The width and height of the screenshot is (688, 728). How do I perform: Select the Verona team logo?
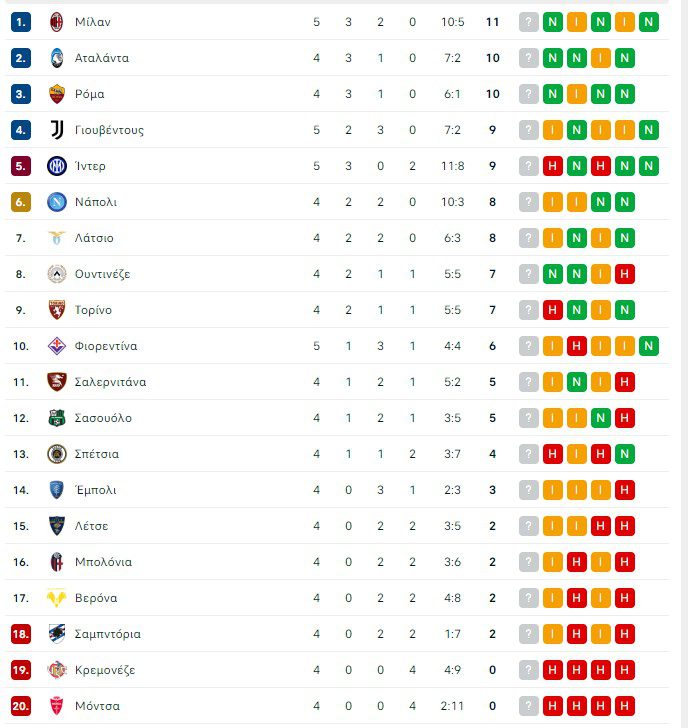click(x=57, y=598)
